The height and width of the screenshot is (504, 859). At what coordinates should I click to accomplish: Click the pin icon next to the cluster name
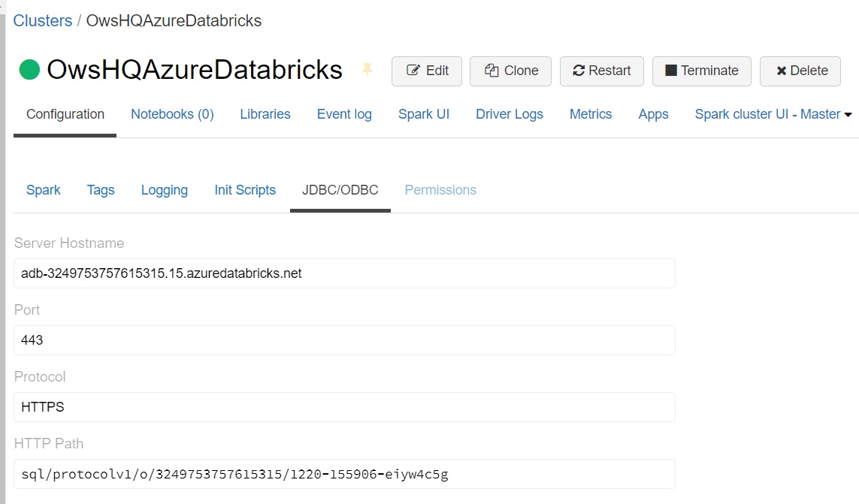tap(367, 69)
